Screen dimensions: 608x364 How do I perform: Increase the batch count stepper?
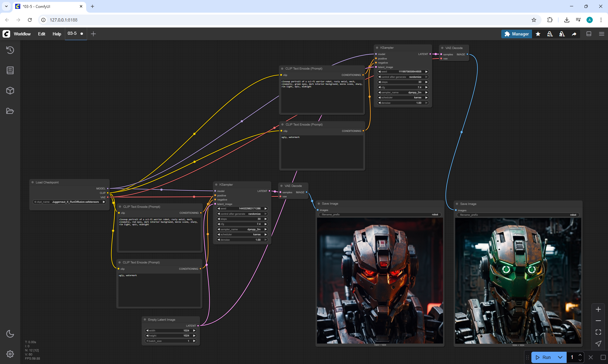pos(580,355)
